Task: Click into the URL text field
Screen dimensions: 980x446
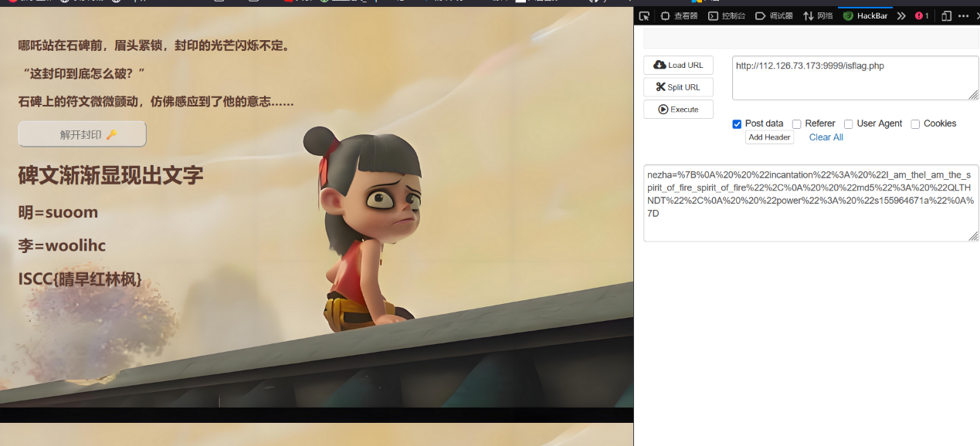Action: (855, 78)
